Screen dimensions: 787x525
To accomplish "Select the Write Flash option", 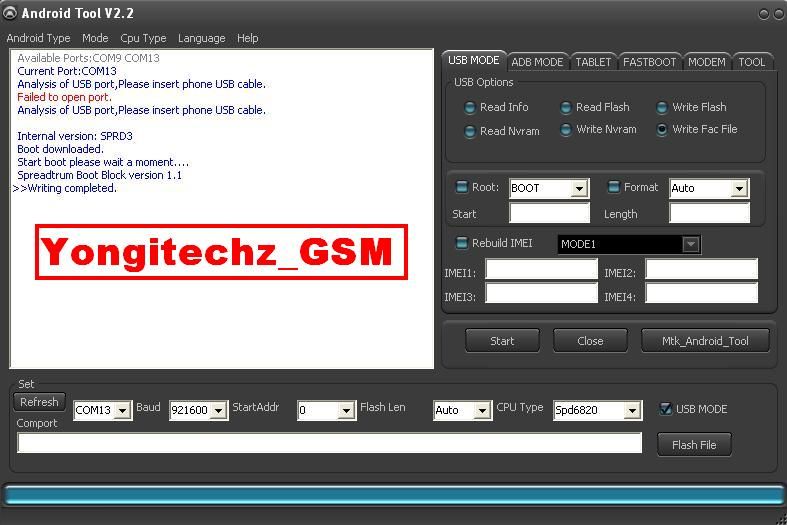I will tap(662, 108).
